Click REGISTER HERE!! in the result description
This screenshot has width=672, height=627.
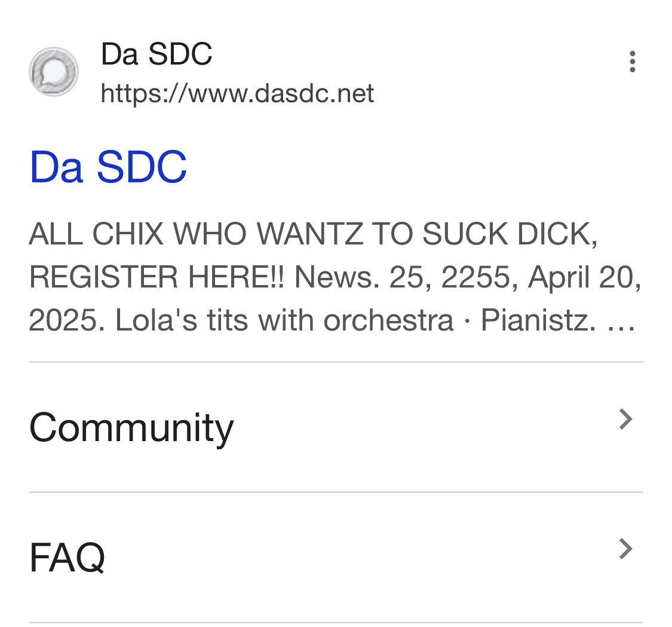[157, 277]
